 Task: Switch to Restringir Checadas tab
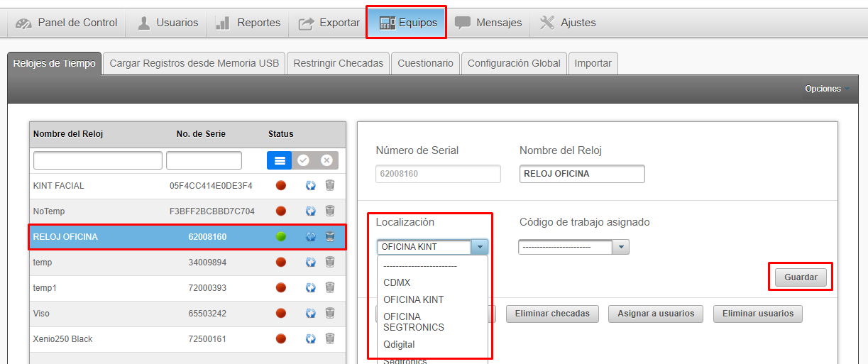(x=339, y=63)
